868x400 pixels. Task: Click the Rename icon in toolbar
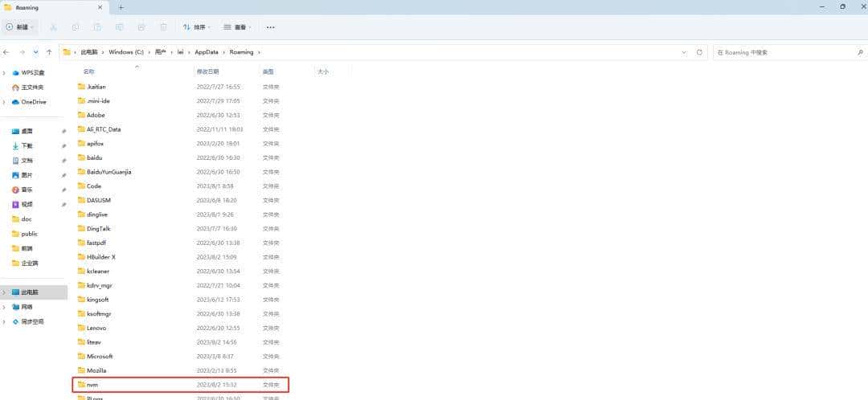(120, 27)
